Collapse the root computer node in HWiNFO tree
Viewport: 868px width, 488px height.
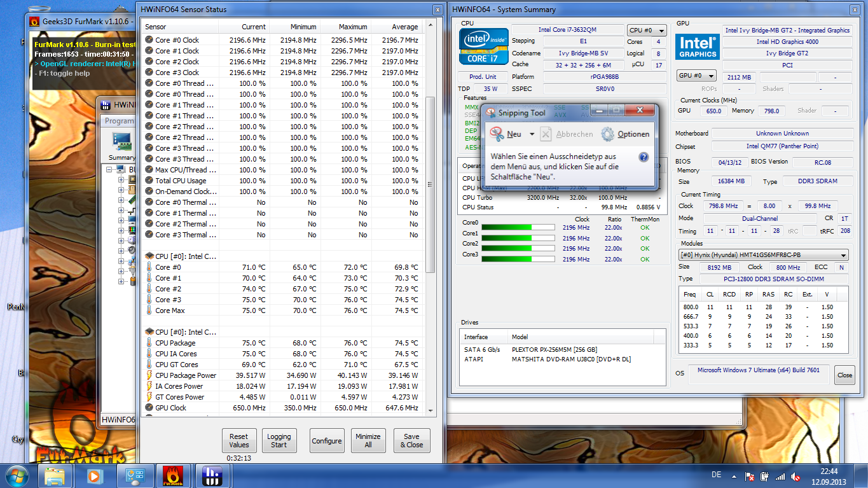pyautogui.click(x=111, y=170)
